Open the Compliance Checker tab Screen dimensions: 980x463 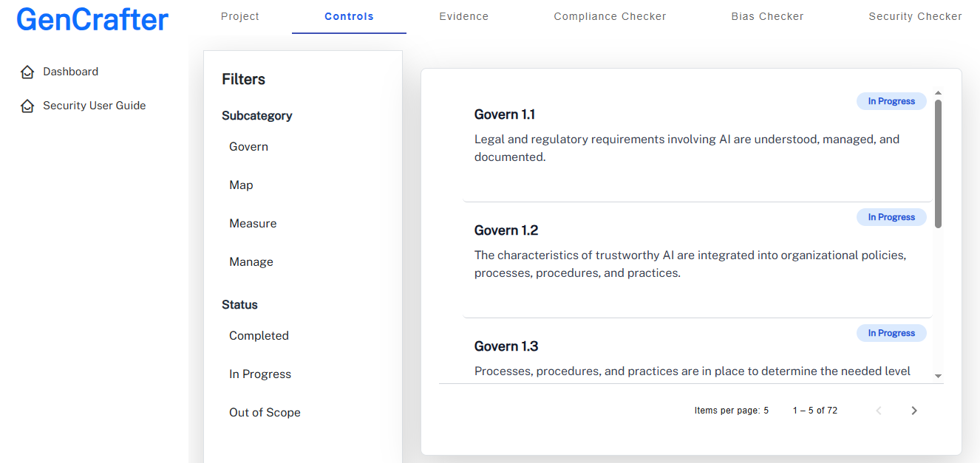(610, 16)
